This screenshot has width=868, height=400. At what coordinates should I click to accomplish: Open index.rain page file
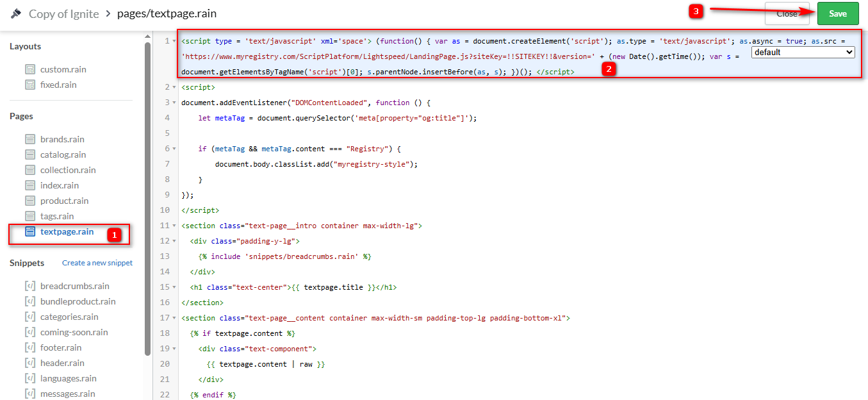(60, 185)
